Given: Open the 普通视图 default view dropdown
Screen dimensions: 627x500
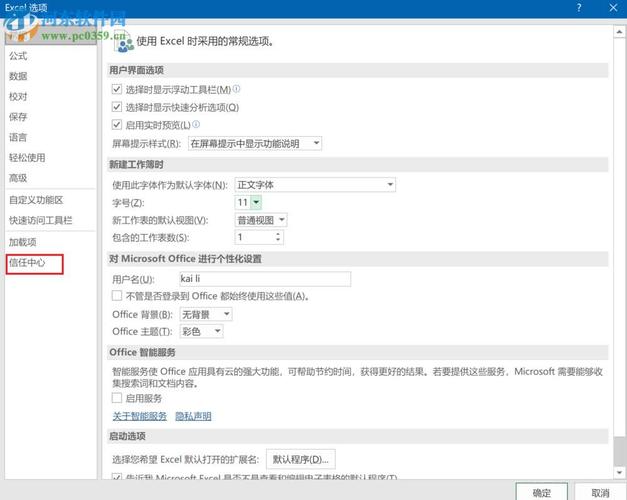Looking at the screenshot, I should pos(261,220).
